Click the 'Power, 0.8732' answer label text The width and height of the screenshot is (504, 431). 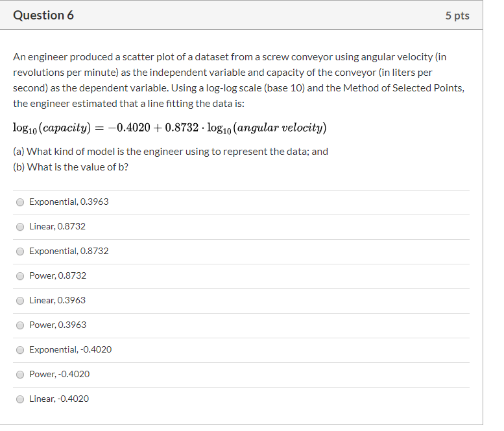point(58,275)
